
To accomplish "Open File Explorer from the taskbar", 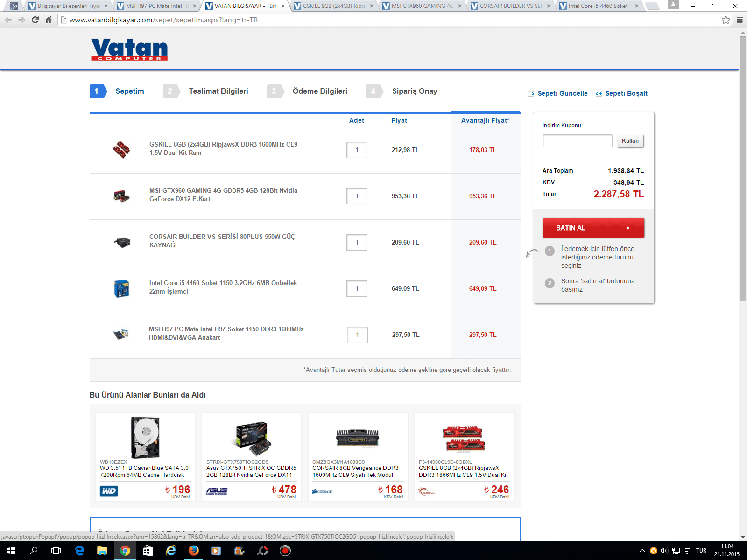I will (x=102, y=551).
